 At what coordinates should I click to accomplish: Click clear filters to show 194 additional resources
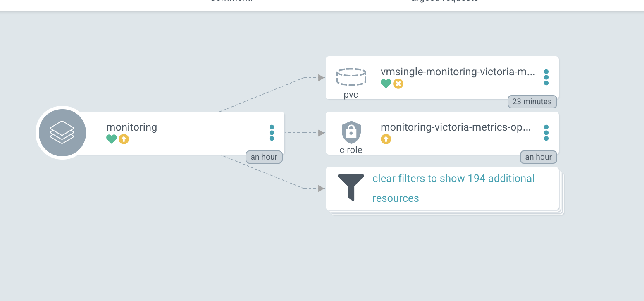pos(453,188)
